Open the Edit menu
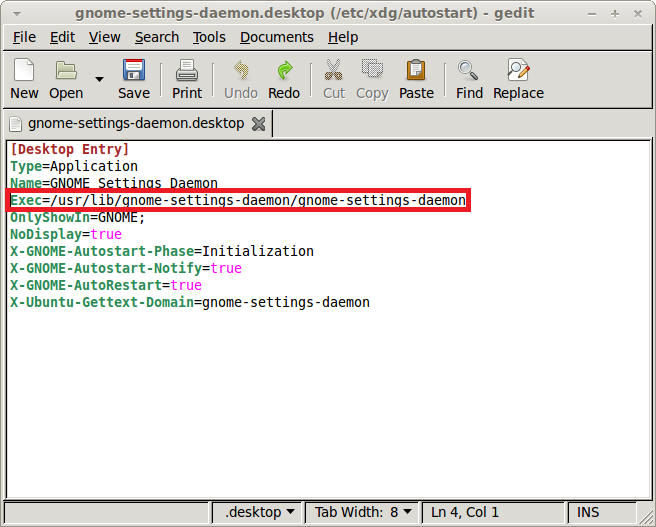 [x=62, y=37]
